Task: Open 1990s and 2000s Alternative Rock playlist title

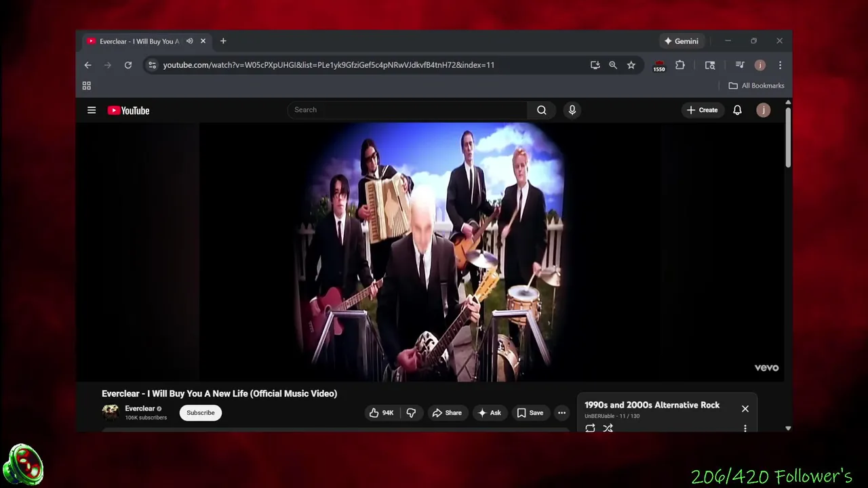Action: tap(652, 405)
